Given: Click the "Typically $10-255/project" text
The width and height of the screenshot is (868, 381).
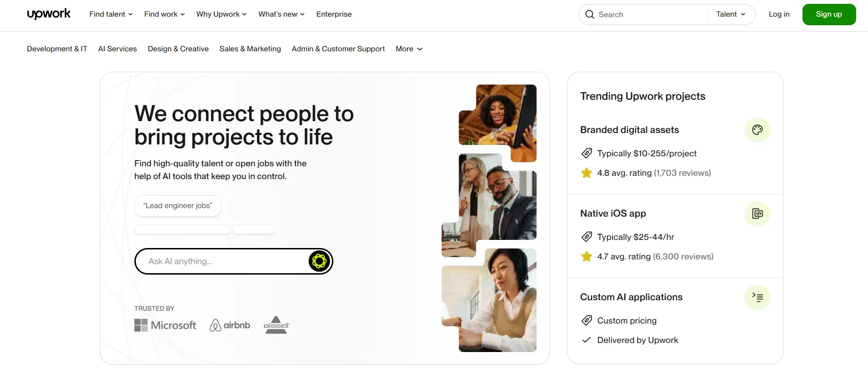Looking at the screenshot, I should point(647,153).
